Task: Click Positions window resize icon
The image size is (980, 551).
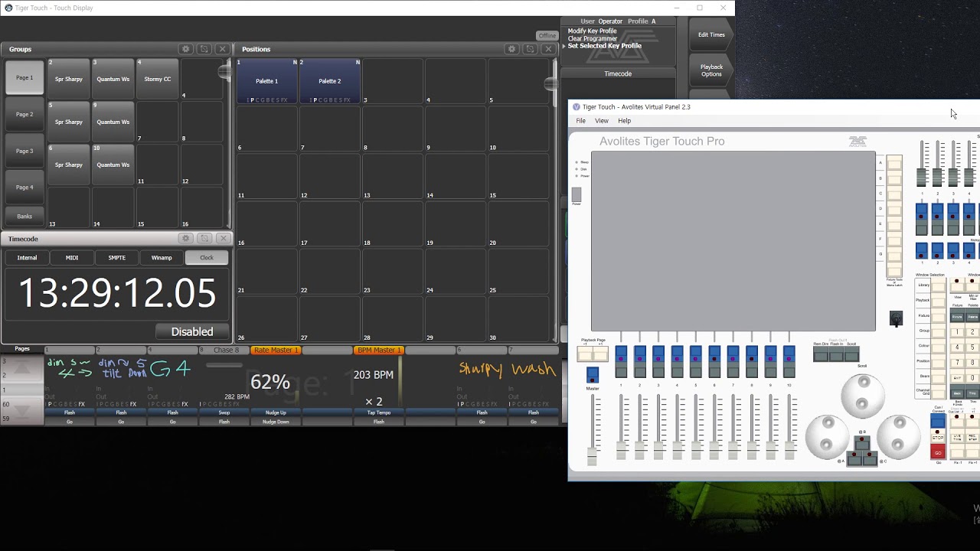Action: (x=530, y=49)
